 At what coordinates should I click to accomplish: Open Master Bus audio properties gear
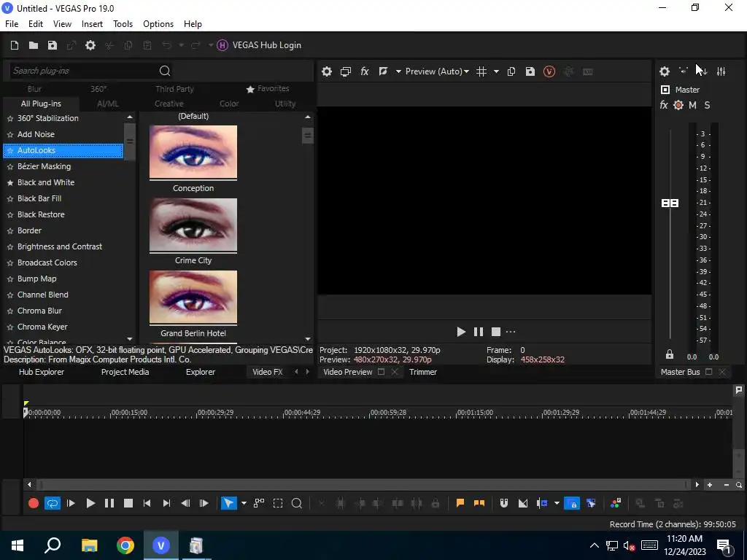(665, 71)
